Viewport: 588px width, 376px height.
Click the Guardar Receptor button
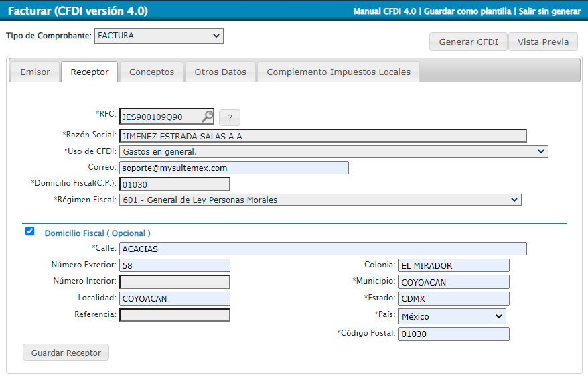click(66, 353)
